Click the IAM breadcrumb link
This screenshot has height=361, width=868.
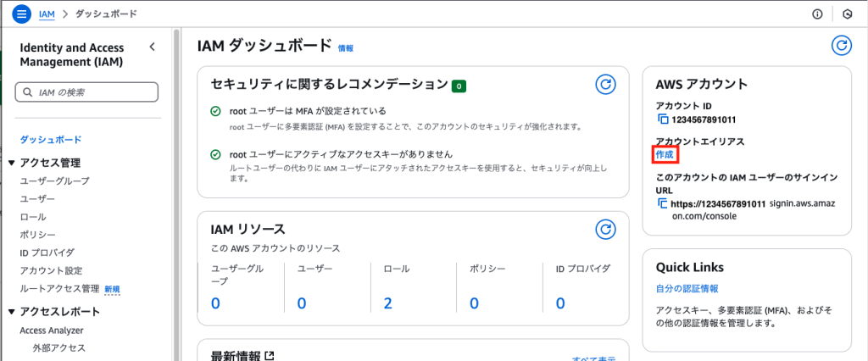tap(47, 14)
